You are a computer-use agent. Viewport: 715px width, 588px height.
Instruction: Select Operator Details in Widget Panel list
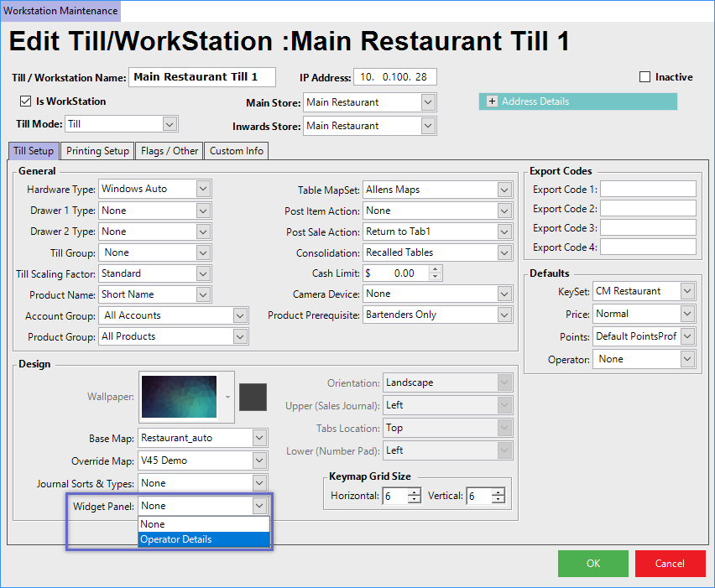click(203, 539)
